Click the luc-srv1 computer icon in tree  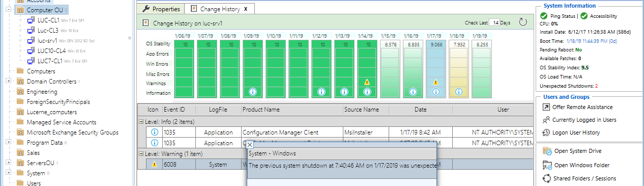31,40
